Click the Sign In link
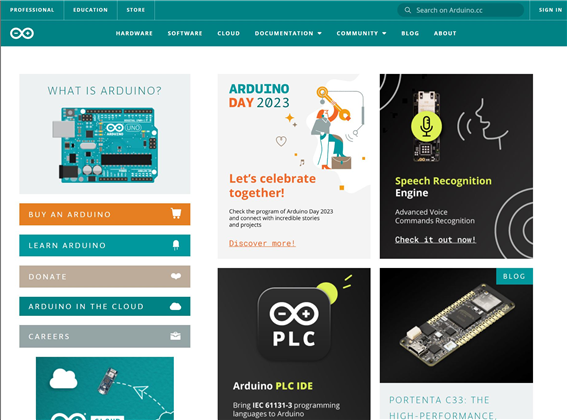 [x=550, y=10]
